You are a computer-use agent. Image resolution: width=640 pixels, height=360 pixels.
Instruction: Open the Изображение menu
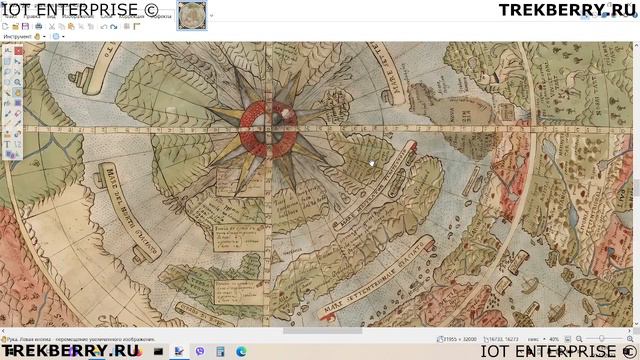78,16
